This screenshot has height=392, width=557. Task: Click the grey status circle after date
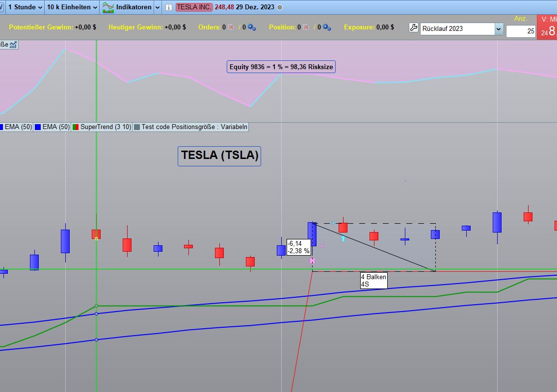pyautogui.click(x=280, y=7)
